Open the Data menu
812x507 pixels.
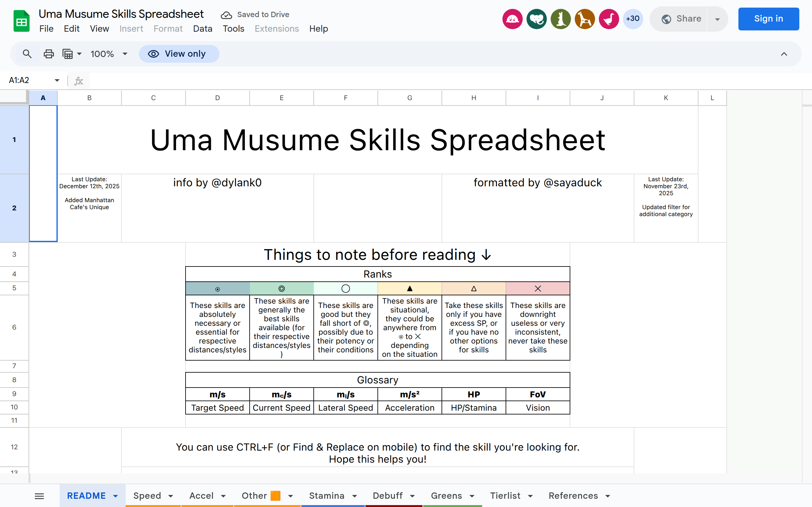(202, 29)
